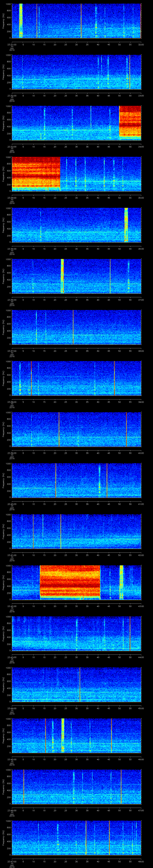The image size is (153, 868).
Task: Click the "23:35:00" start time label
Action: click(x=12, y=249)
